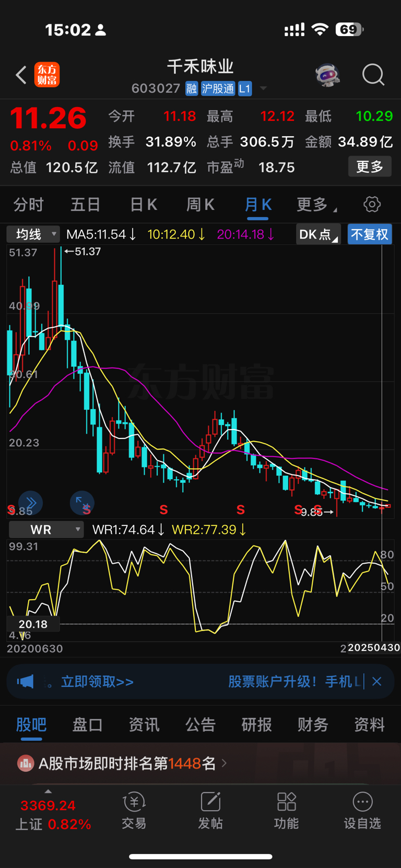Open the 公告 announcements tab
This screenshot has height=868, width=401.
point(200,724)
